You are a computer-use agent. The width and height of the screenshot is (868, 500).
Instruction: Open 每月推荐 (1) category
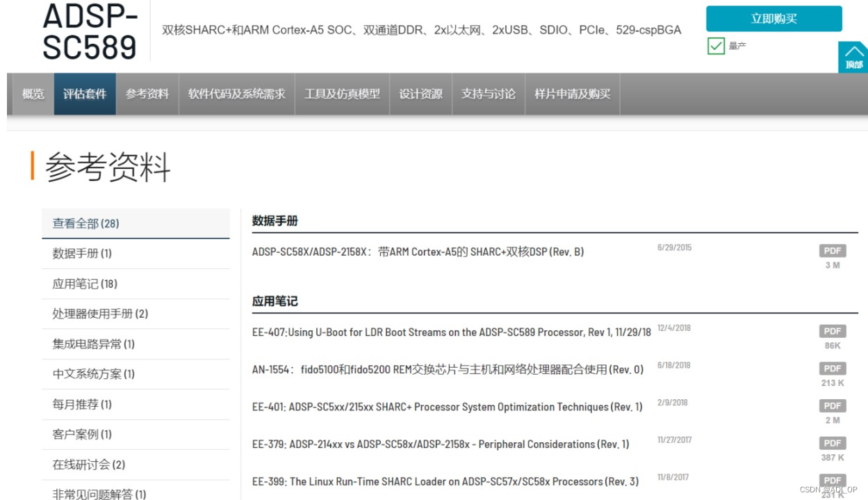tap(136, 404)
